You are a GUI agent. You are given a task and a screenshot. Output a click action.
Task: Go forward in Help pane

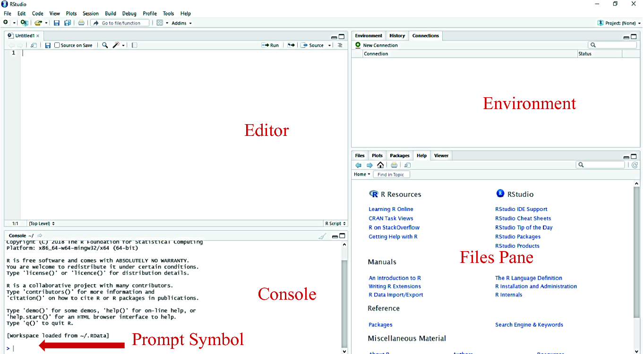click(369, 165)
